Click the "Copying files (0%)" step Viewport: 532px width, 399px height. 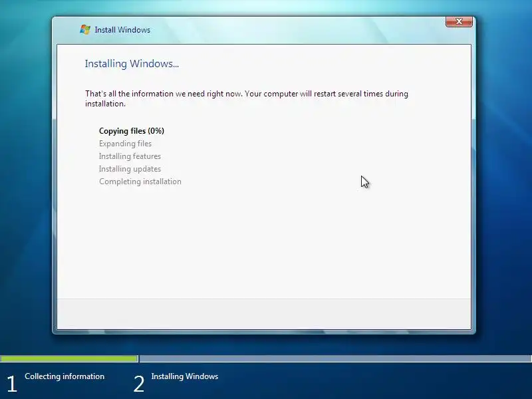click(x=132, y=131)
